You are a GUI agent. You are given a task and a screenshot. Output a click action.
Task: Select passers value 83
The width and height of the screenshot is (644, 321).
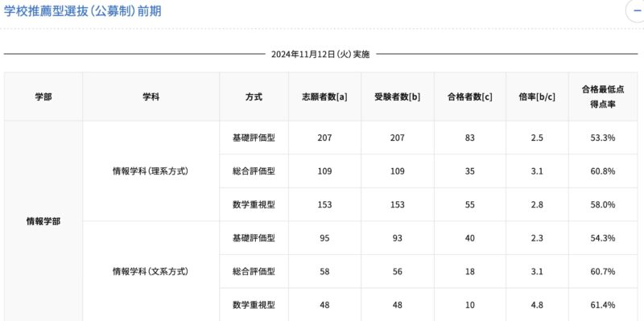(x=470, y=138)
